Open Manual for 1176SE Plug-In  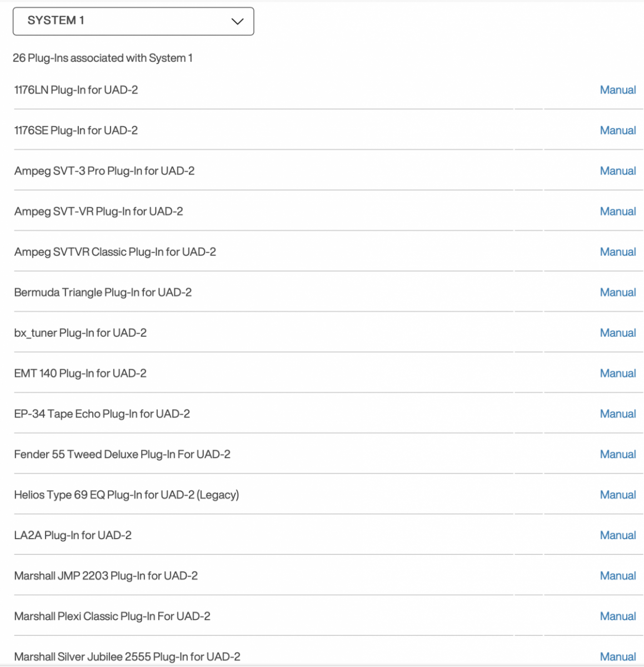coord(617,131)
